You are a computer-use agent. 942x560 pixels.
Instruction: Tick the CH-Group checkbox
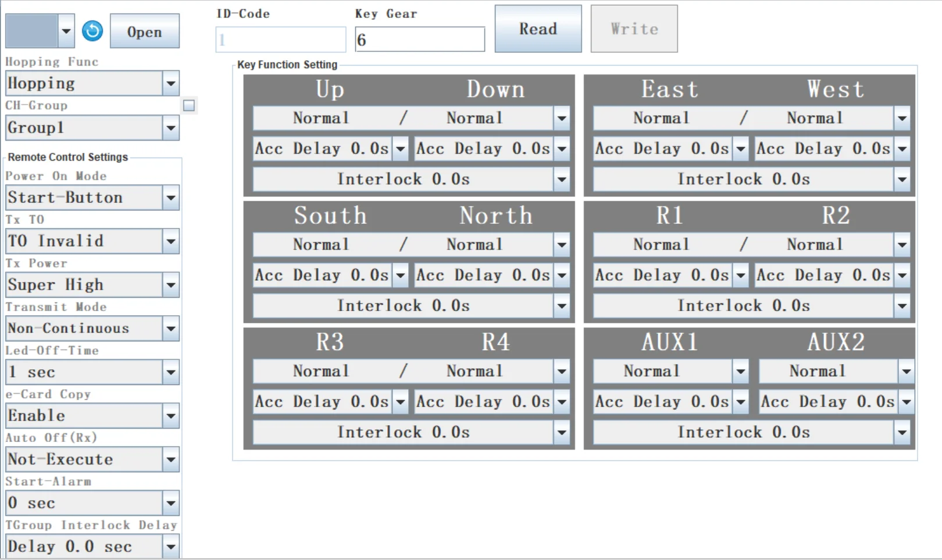point(189,105)
